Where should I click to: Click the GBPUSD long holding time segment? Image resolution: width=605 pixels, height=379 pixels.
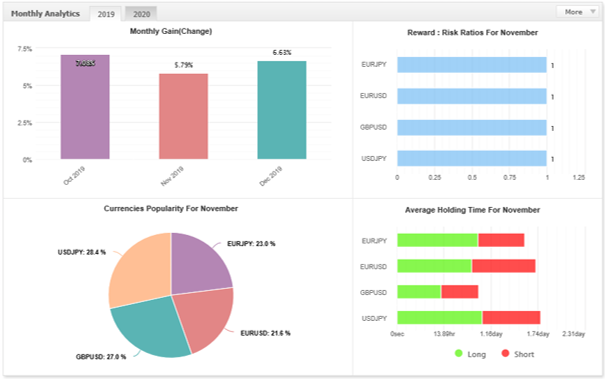[419, 292]
